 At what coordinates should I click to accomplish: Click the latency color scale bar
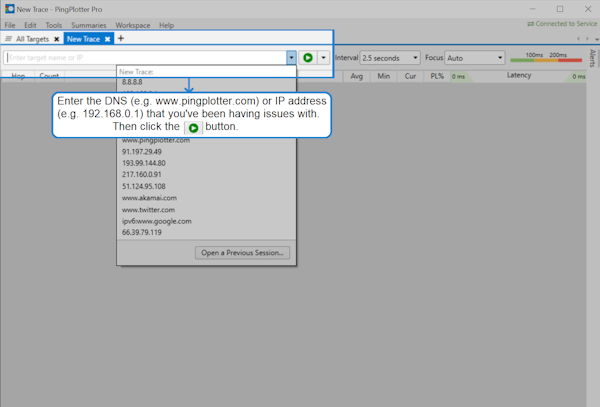pyautogui.click(x=545, y=62)
